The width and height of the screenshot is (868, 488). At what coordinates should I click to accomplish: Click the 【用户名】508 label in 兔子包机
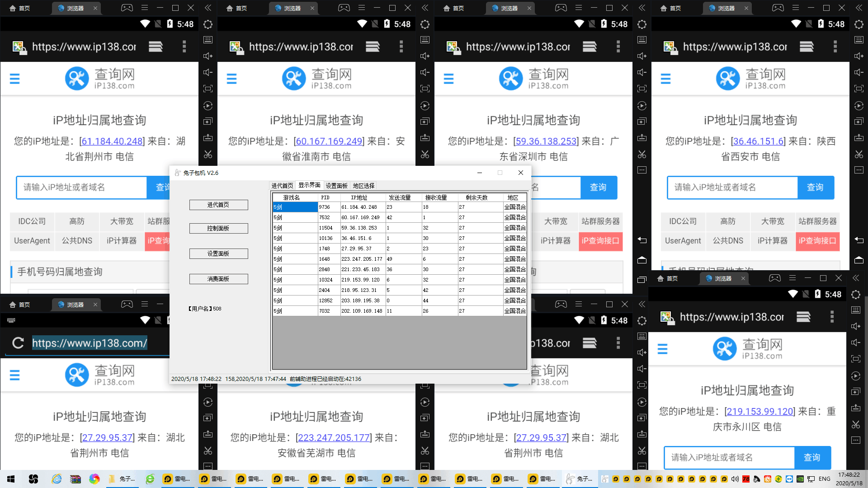point(204,309)
